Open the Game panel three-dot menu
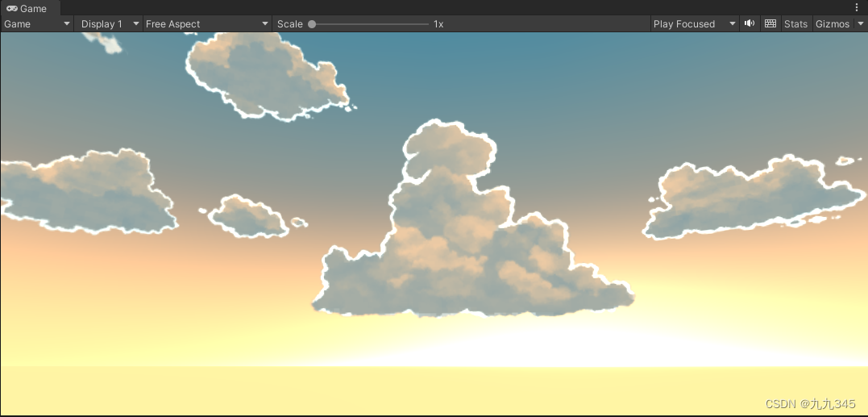The height and width of the screenshot is (417, 868). tap(857, 7)
